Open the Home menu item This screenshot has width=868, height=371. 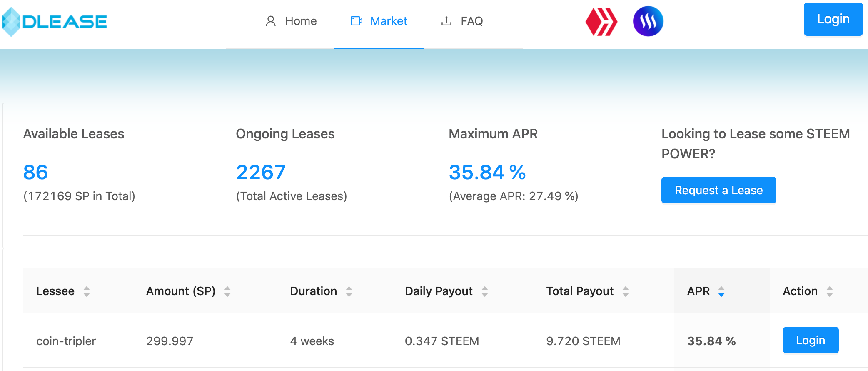point(291,21)
